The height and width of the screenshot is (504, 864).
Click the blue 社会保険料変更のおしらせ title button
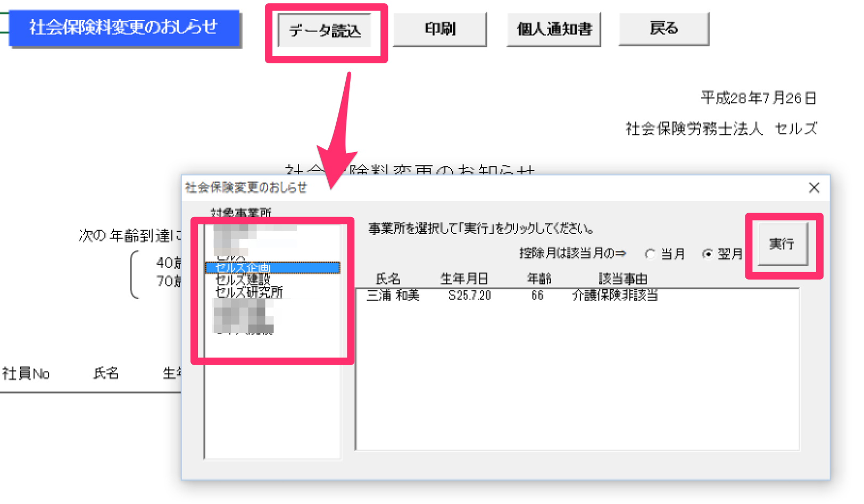pyautogui.click(x=124, y=28)
